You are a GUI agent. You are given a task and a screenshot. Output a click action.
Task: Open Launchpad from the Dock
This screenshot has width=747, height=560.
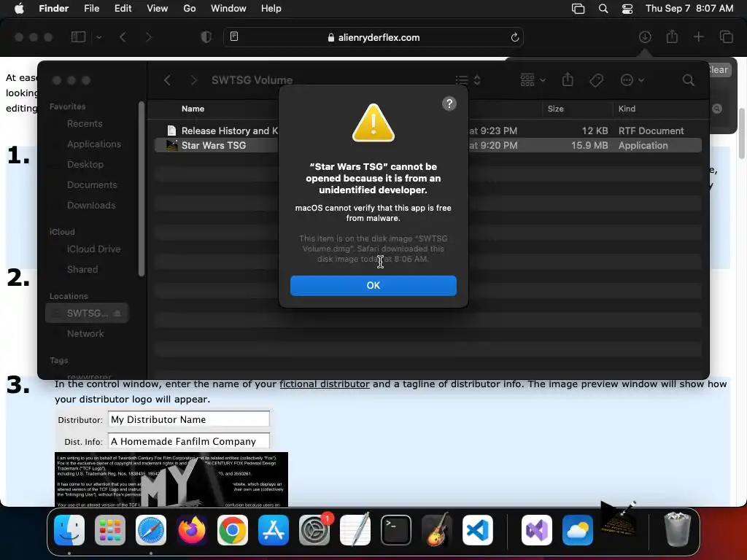110,530
